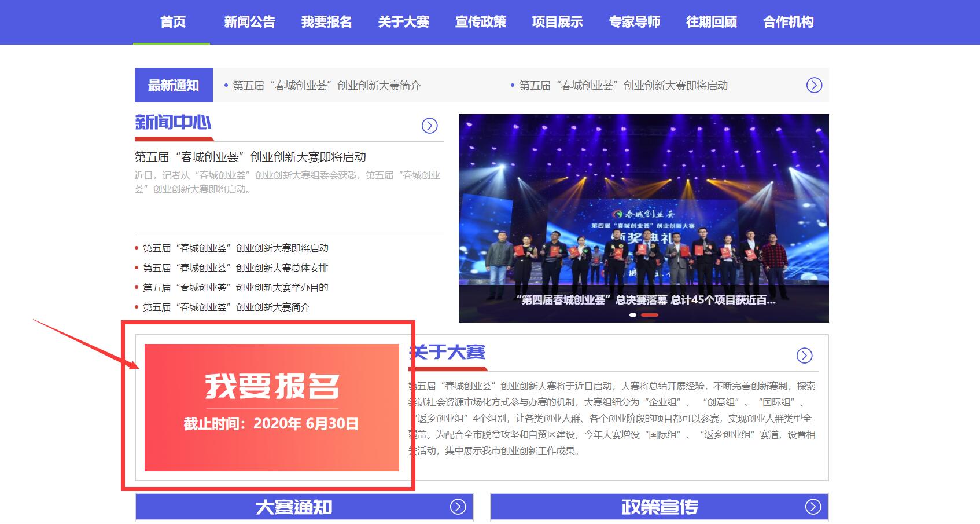
Task: Open the 首页 navigation tab
Action: (172, 22)
